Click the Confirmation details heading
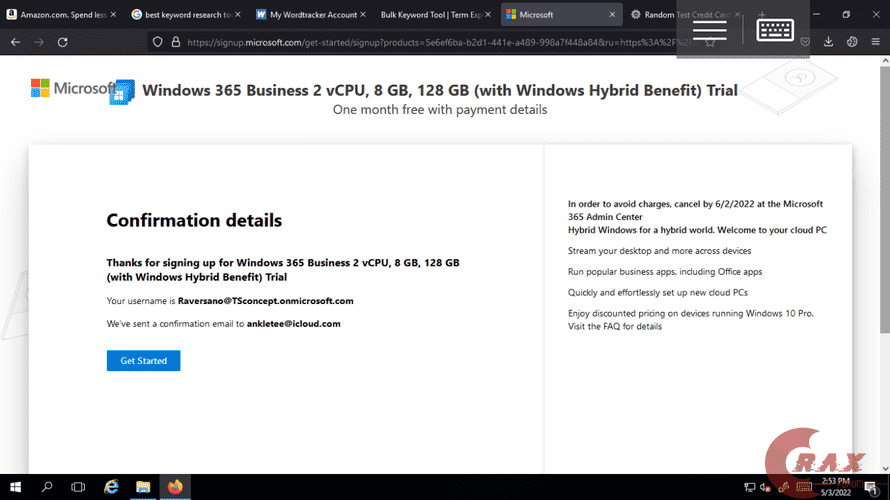The image size is (890, 500). click(194, 220)
